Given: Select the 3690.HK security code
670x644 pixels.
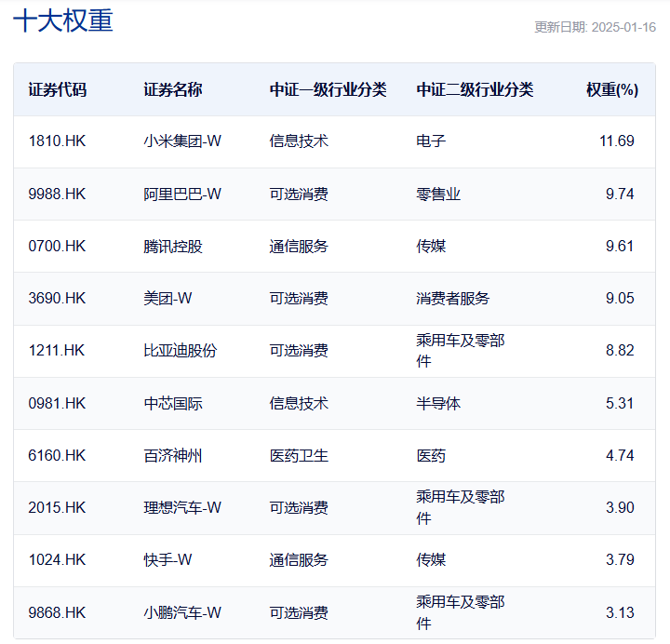Looking at the screenshot, I should click(57, 299).
